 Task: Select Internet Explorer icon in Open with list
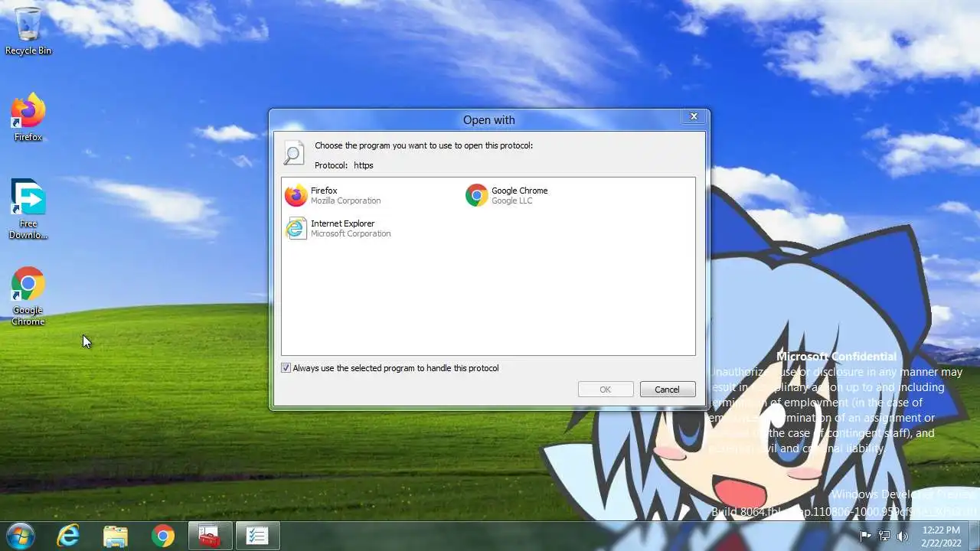click(296, 229)
